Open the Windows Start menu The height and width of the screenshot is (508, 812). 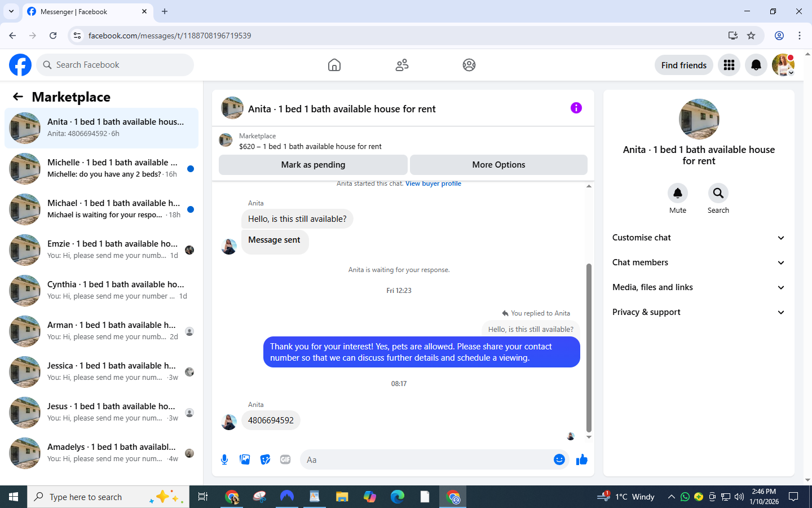point(14,497)
